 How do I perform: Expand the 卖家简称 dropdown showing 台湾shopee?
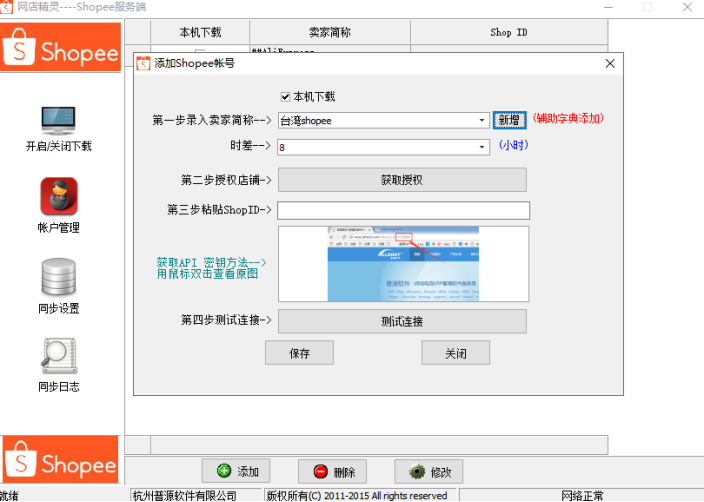(482, 120)
